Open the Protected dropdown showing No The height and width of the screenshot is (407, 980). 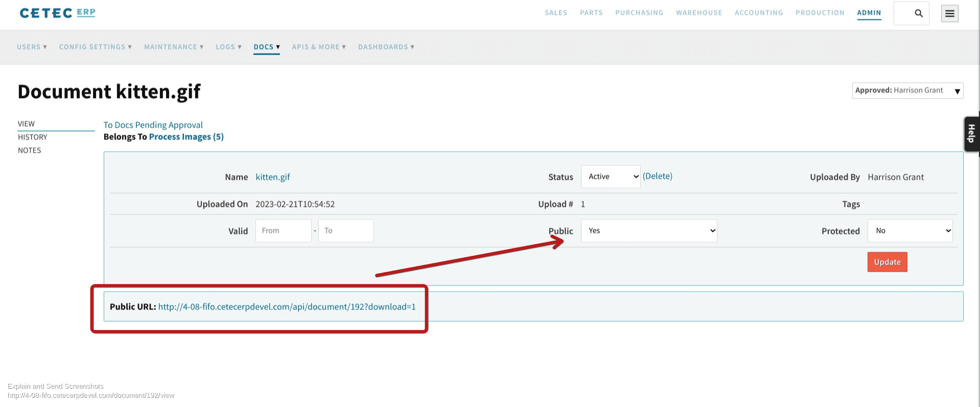pos(909,231)
